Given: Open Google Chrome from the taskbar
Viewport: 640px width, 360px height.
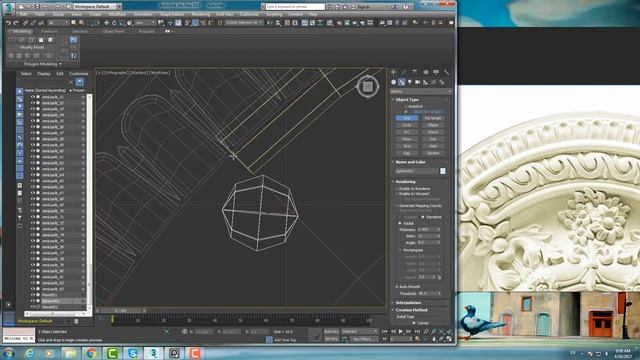Looking at the screenshot, I should [91, 353].
